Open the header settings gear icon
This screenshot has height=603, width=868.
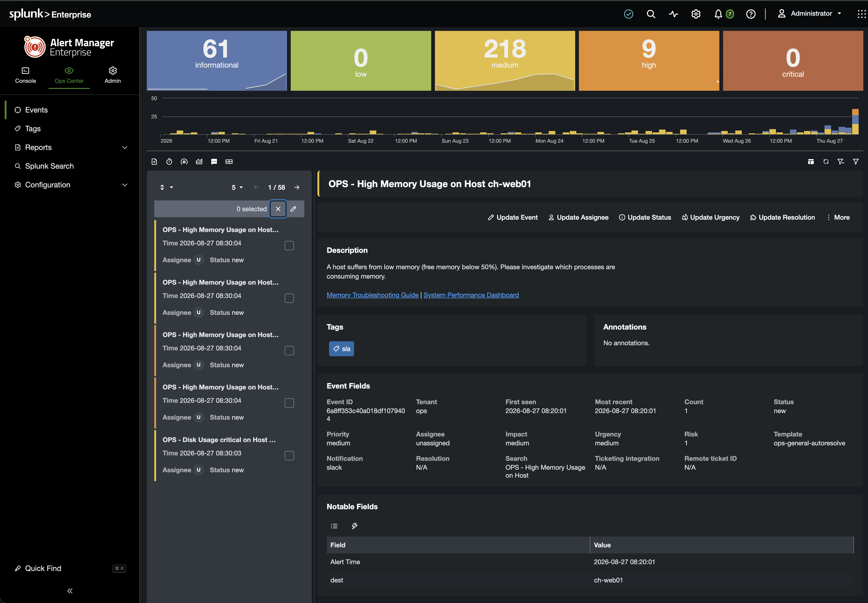tap(696, 14)
